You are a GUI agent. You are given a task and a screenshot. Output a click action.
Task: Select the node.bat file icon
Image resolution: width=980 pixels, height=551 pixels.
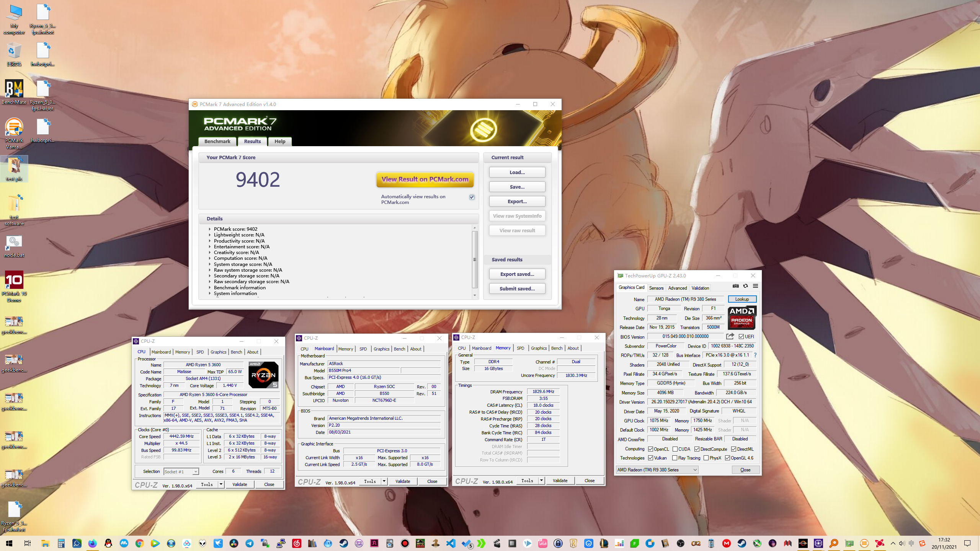click(x=14, y=246)
